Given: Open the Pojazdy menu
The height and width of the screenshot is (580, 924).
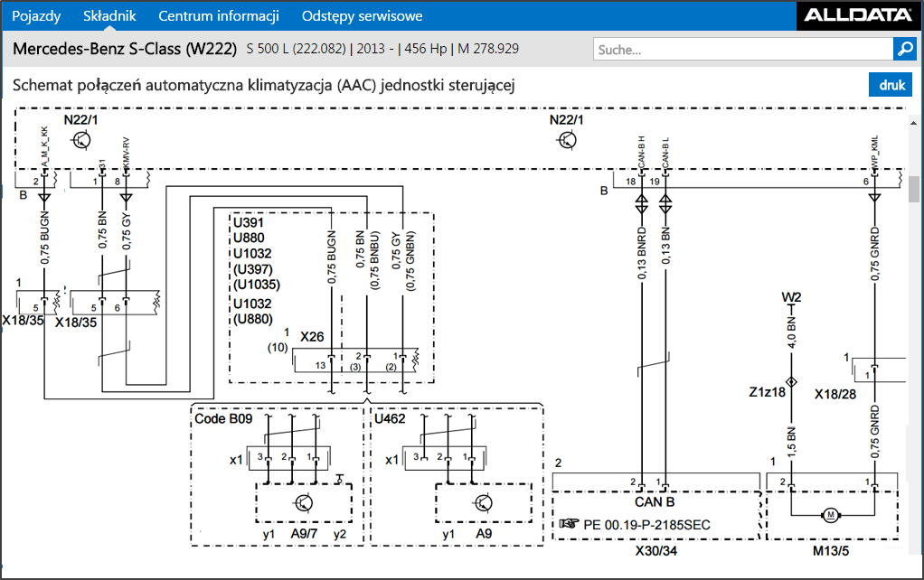Looking at the screenshot, I should 36,16.
